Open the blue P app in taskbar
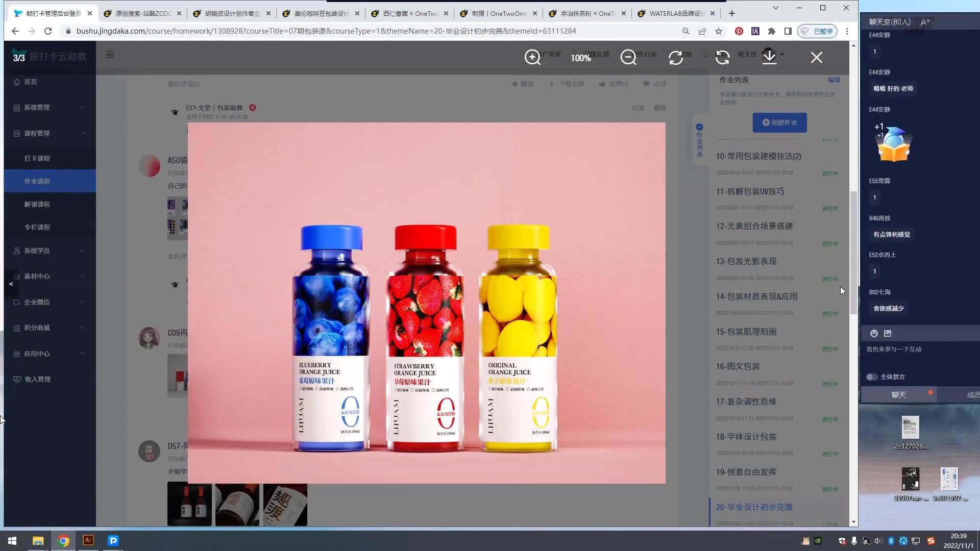This screenshot has width=980, height=551. pos(113,540)
